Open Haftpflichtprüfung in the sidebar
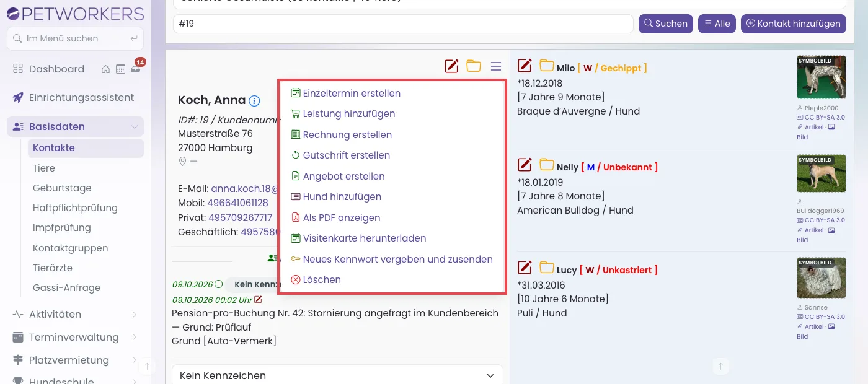This screenshot has width=868, height=384. 75,208
